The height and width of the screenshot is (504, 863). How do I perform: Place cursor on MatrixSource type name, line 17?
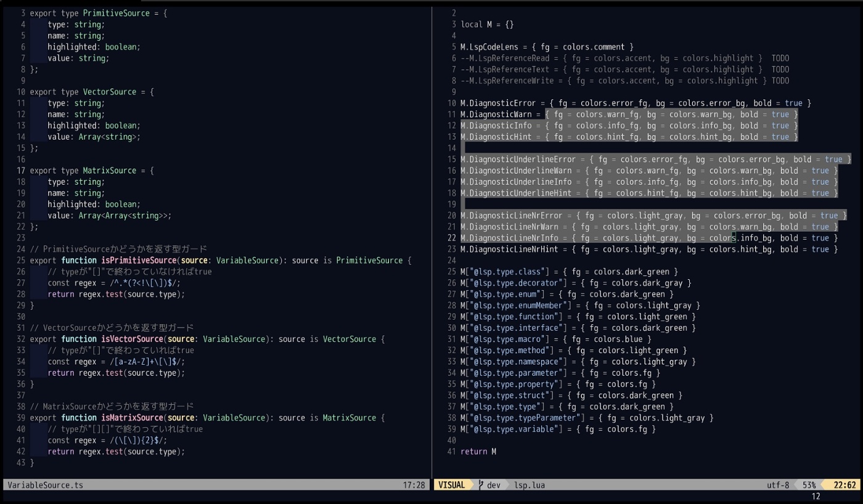109,171
